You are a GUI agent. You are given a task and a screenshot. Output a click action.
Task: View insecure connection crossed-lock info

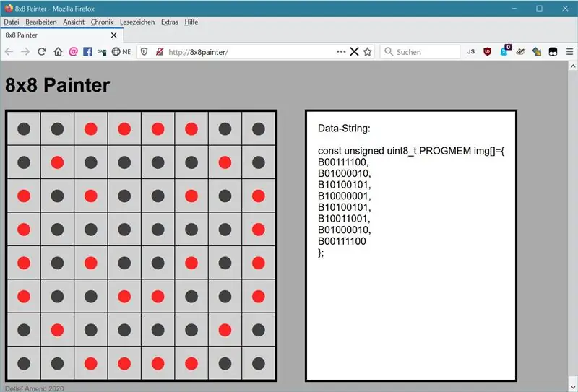160,52
